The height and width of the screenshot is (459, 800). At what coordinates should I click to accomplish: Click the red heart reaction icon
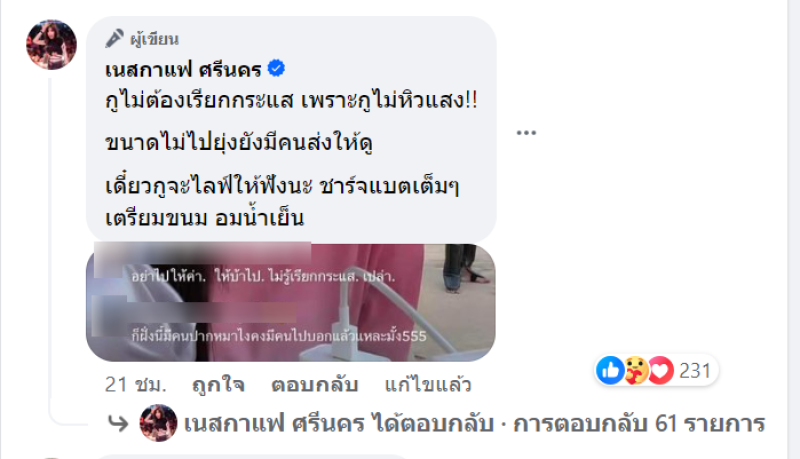[x=661, y=370]
